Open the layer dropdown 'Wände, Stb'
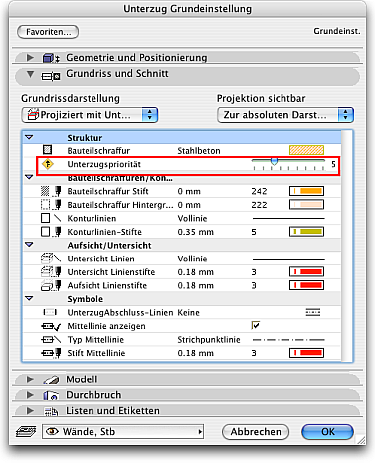The height and width of the screenshot is (463, 375). 123,432
